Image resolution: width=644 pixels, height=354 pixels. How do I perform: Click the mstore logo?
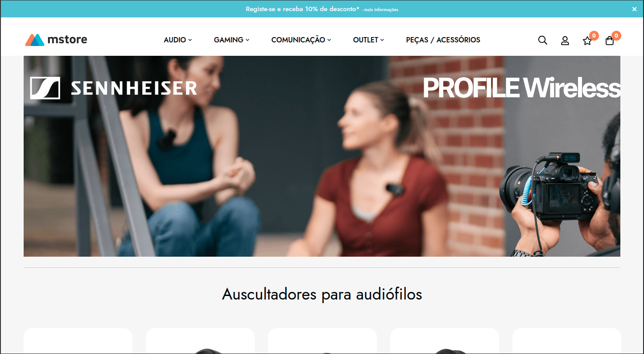[x=56, y=40]
